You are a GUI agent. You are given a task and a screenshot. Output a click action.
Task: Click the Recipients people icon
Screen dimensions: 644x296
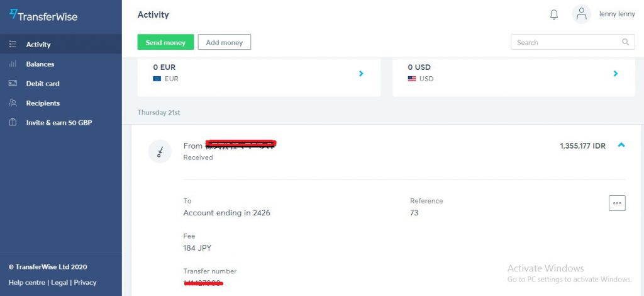(13, 103)
